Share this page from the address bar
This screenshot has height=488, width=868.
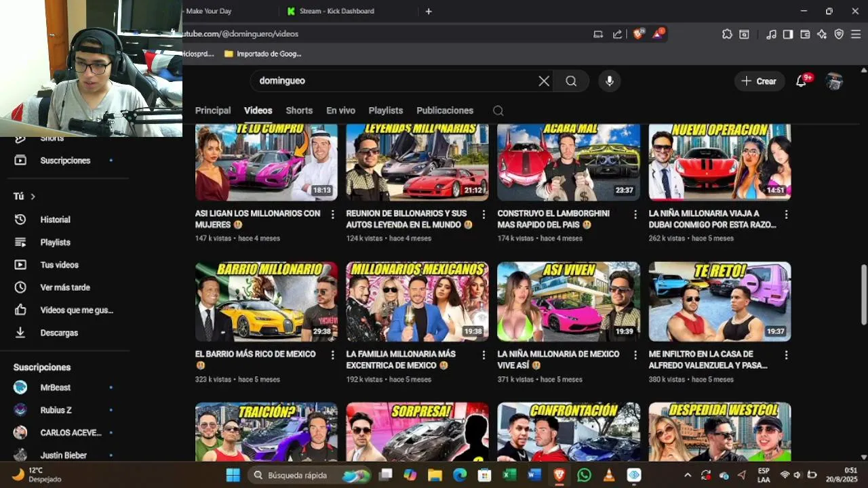click(617, 34)
